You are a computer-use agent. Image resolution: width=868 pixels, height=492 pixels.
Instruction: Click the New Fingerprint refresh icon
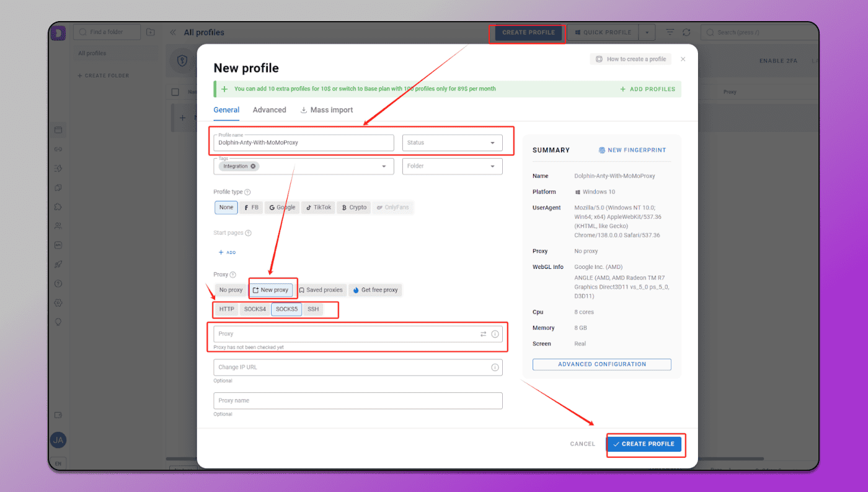(601, 150)
